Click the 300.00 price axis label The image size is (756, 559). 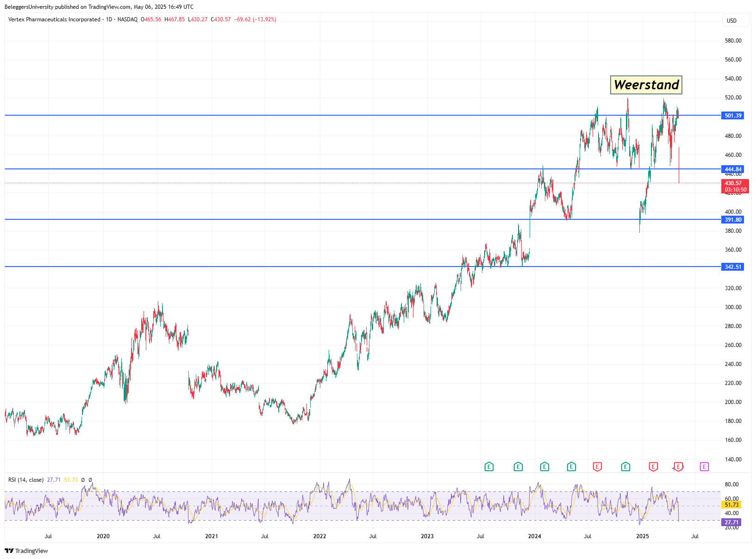[733, 307]
